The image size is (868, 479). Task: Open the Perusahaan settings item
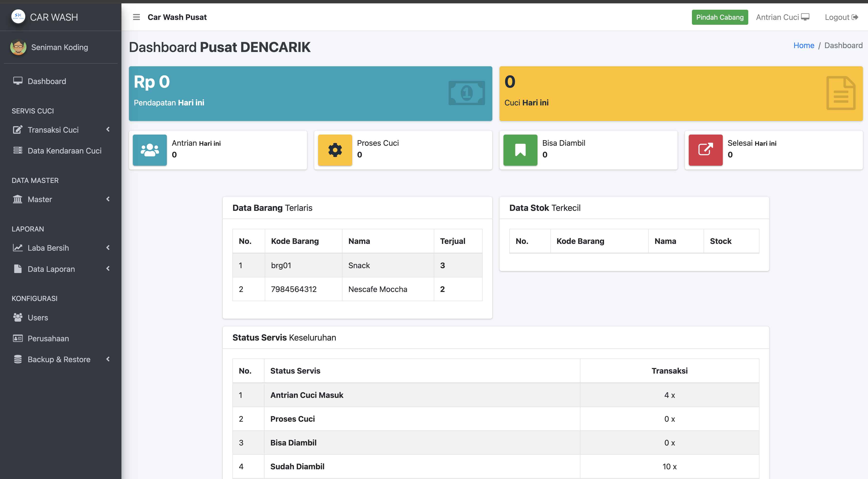48,338
